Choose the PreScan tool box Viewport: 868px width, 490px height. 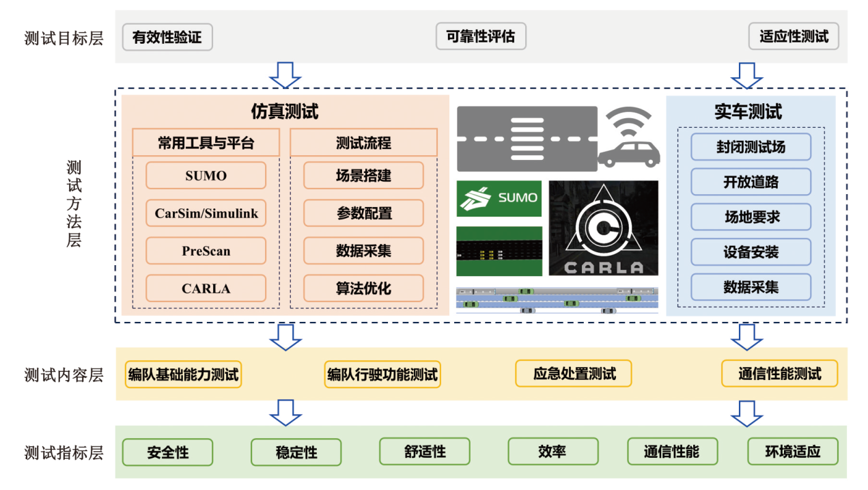click(206, 251)
